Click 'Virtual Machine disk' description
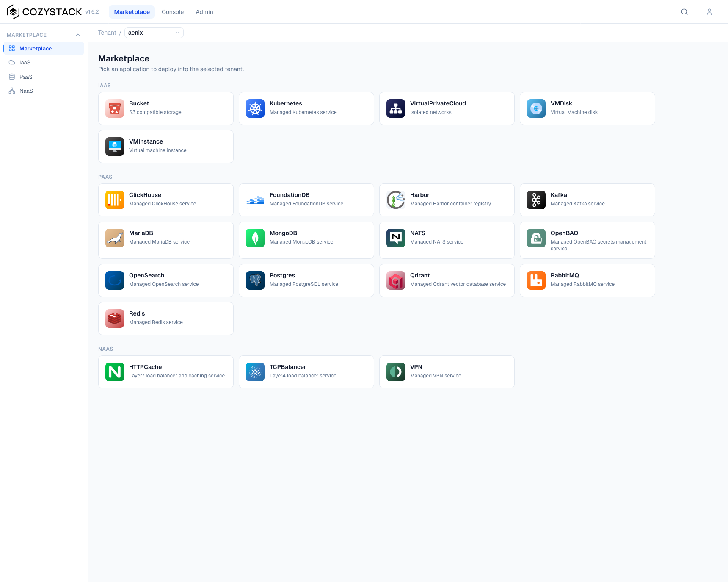 574,112
